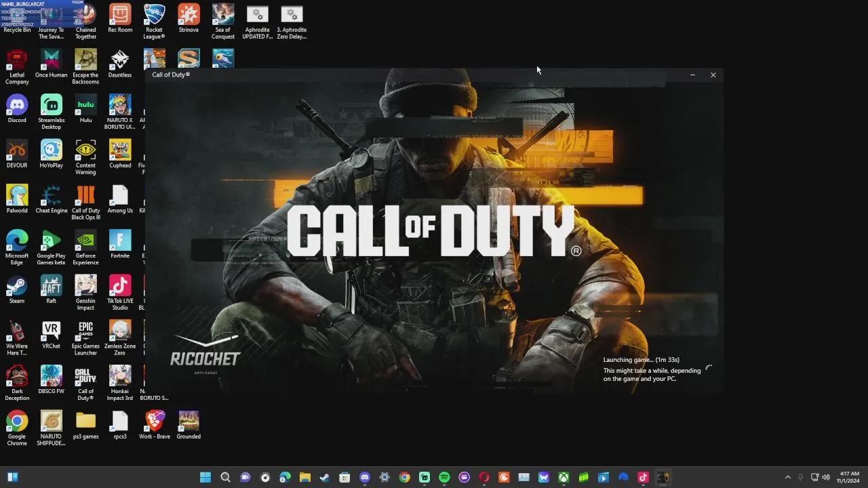Image resolution: width=868 pixels, height=488 pixels.
Task: Select the Fortnite desktop icon
Action: [x=120, y=245]
